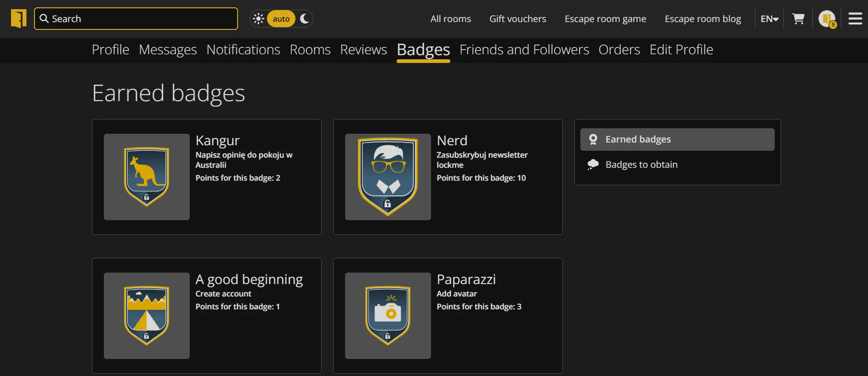Click the user avatar icon

click(827, 19)
